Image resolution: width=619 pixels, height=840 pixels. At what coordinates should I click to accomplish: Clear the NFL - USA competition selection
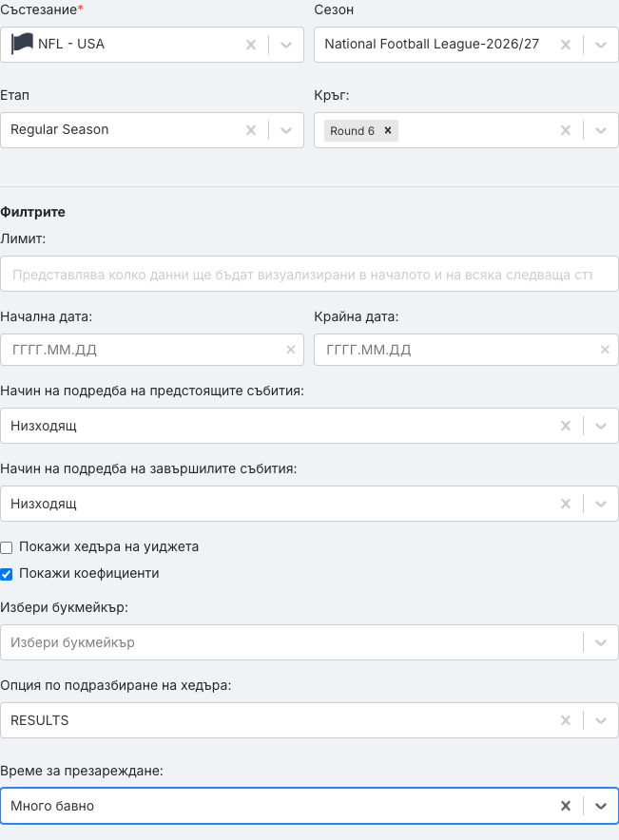tap(251, 45)
